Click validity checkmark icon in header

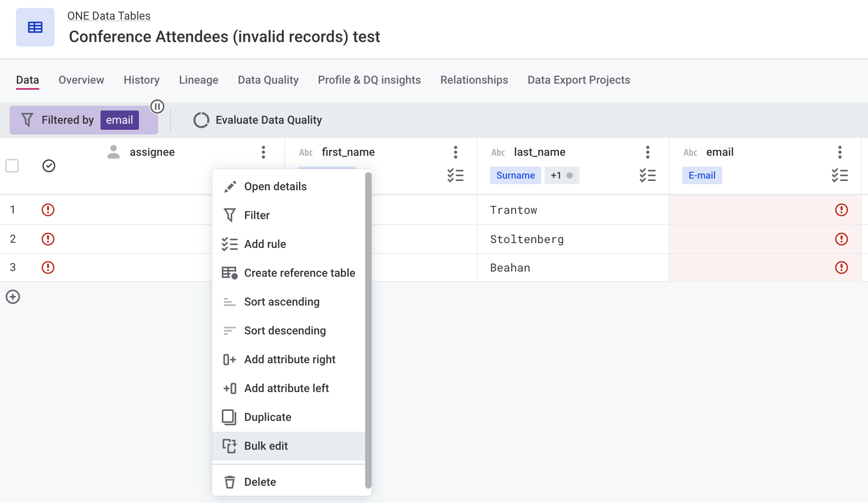(49, 166)
